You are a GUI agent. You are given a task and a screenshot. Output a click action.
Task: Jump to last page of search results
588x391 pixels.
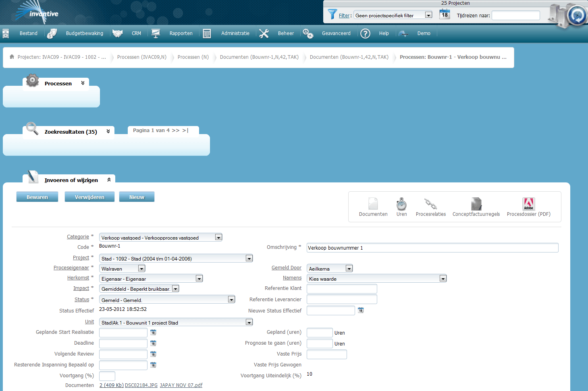tap(185, 130)
